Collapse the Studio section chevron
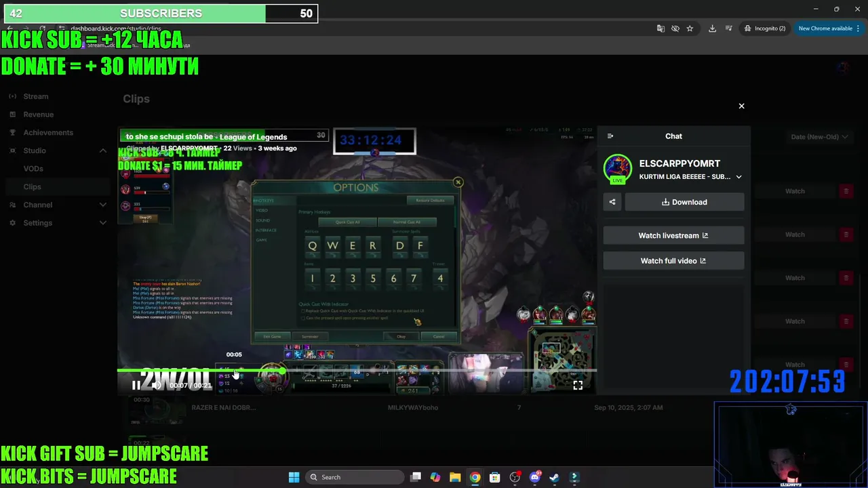Viewport: 868px width, 488px height. [103, 150]
